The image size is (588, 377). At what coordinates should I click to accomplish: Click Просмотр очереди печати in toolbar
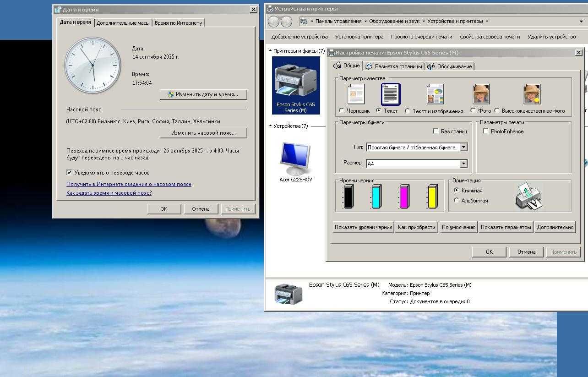pyautogui.click(x=422, y=37)
